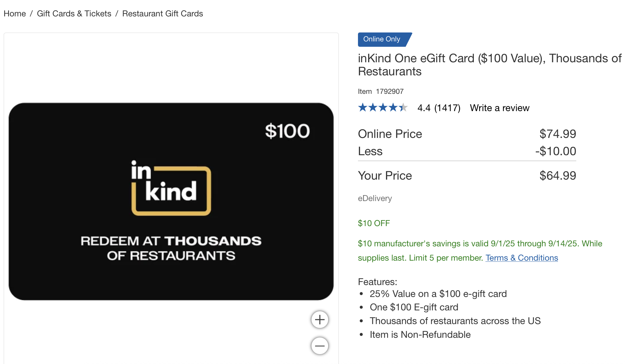Click the inKind eGift Card product title
Screen dimensions: 626x364
[x=489, y=65]
